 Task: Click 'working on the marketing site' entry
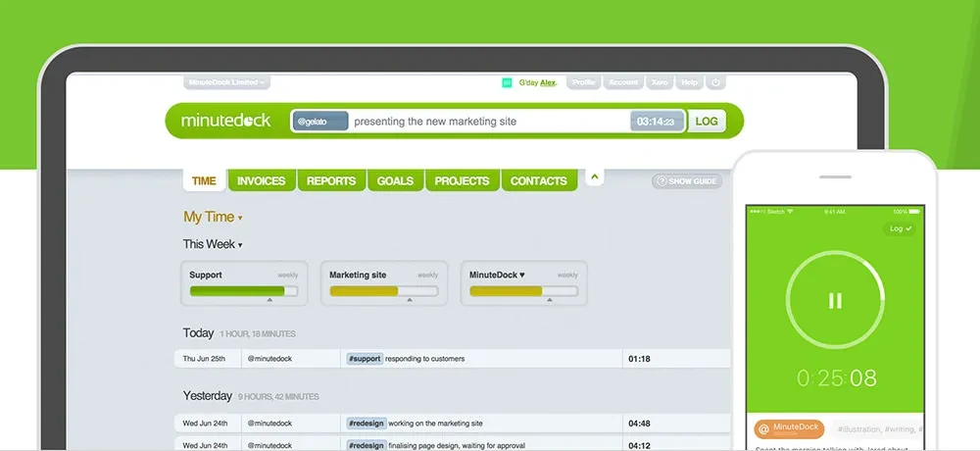[x=436, y=424]
